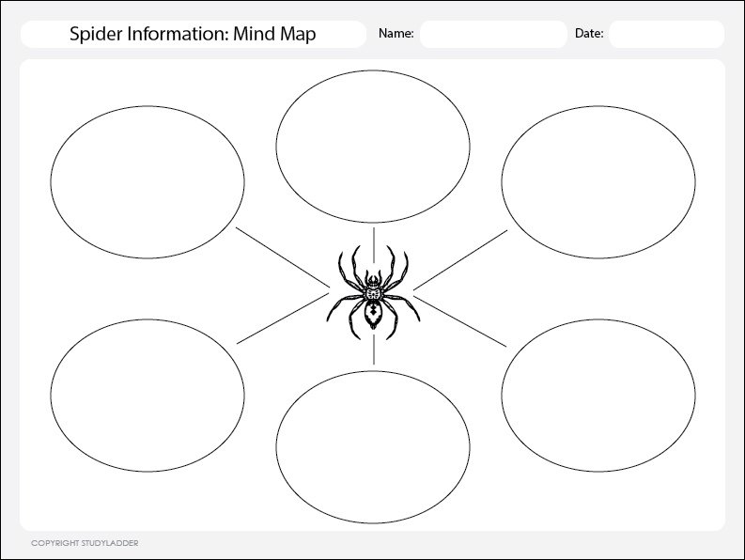Image resolution: width=745 pixels, height=560 pixels.
Task: Click the "Date:" label
Action: point(589,33)
